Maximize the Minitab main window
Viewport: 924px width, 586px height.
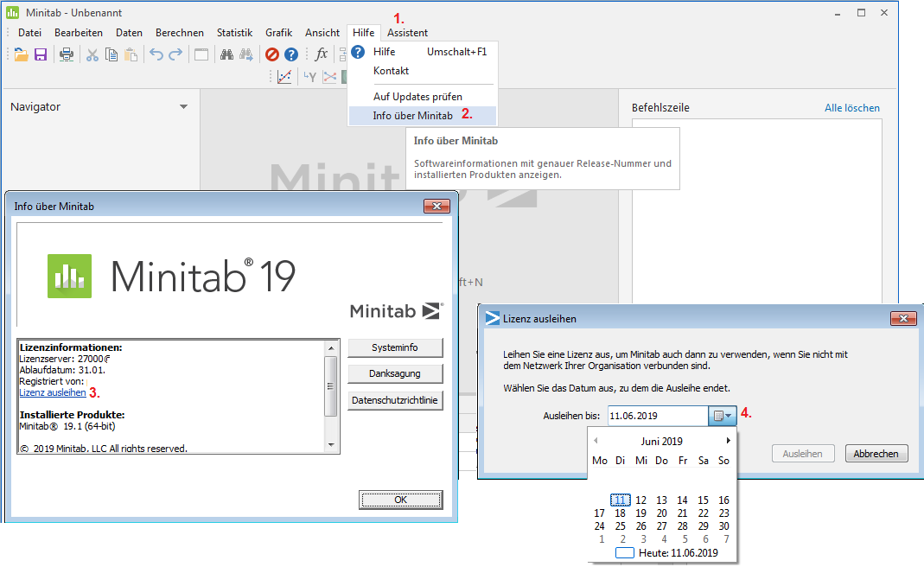(x=861, y=12)
